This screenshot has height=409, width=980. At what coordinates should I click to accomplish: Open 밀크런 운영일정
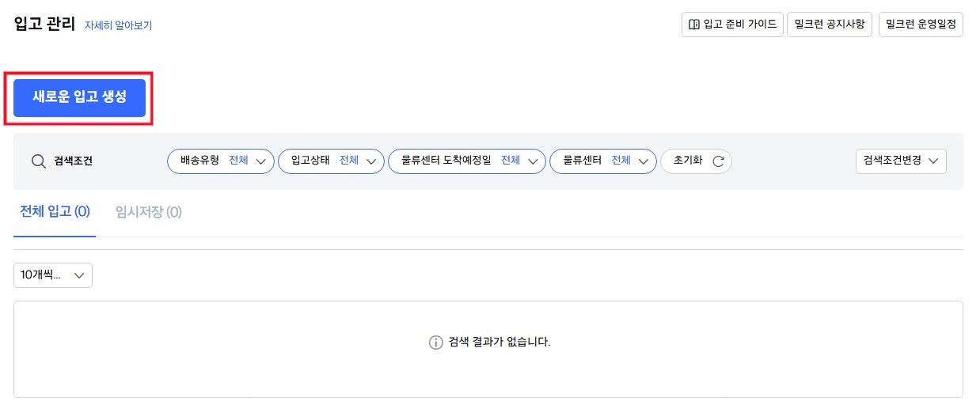click(x=921, y=25)
